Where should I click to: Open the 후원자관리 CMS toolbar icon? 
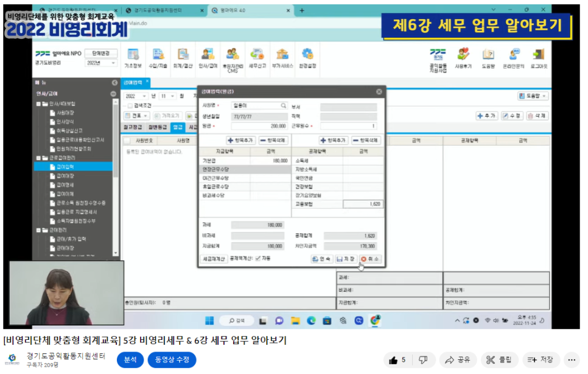[233, 59]
